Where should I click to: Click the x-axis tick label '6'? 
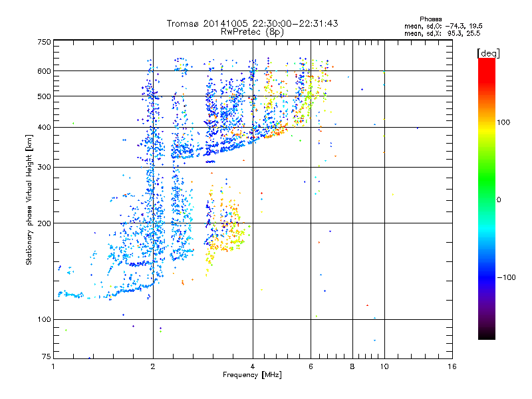311,366
